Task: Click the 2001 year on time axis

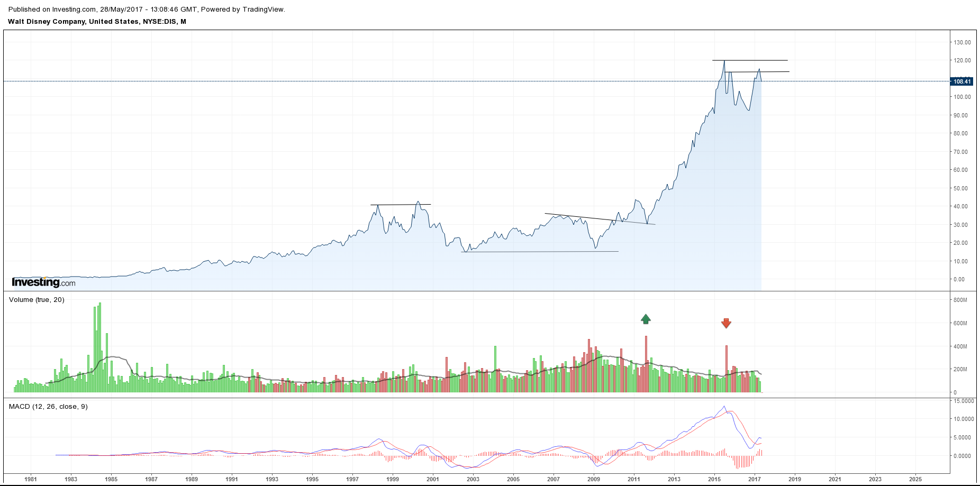Action: (x=433, y=479)
